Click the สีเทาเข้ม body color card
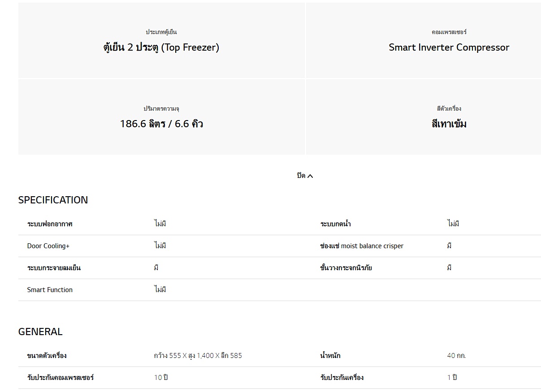This screenshot has height=392, width=541. pyautogui.click(x=424, y=117)
